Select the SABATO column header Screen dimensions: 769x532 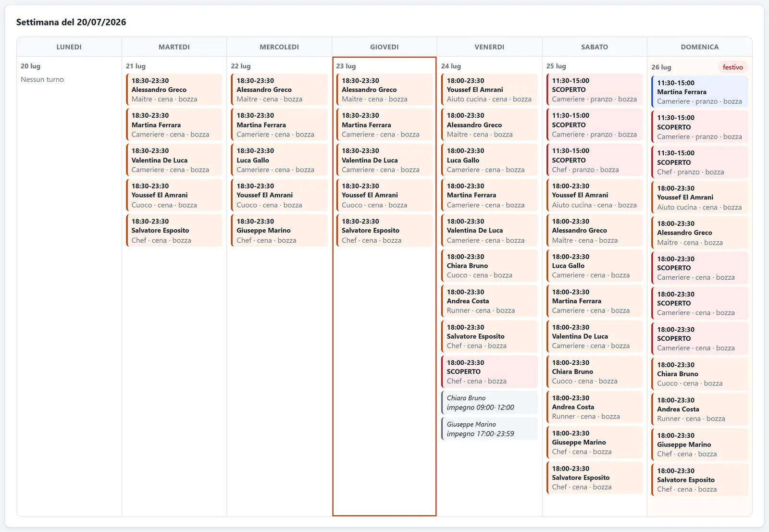(x=595, y=47)
